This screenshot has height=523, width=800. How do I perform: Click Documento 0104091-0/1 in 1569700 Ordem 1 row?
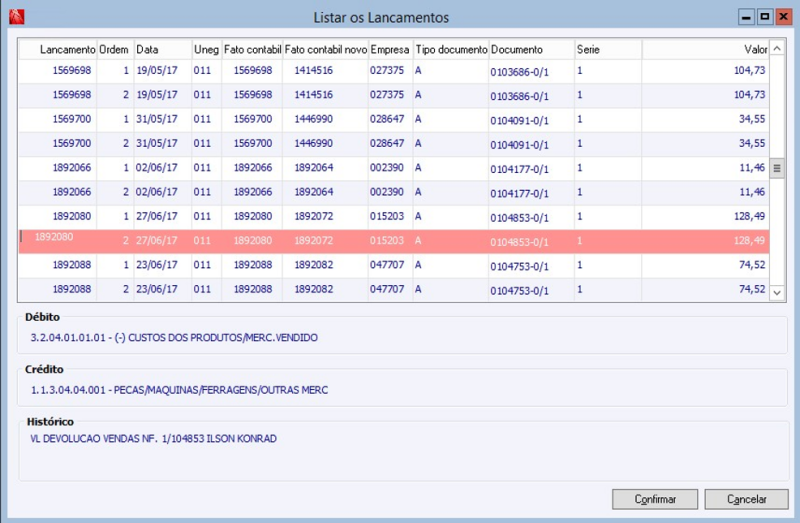click(519, 120)
